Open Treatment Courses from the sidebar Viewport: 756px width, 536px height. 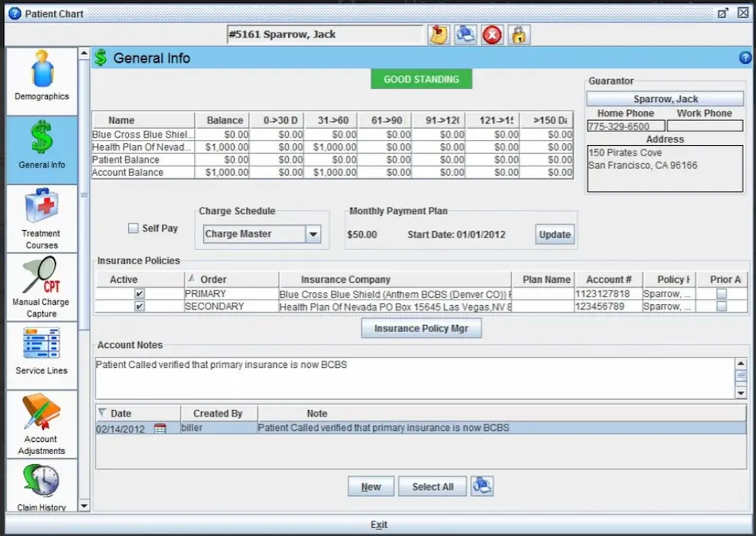(41, 217)
